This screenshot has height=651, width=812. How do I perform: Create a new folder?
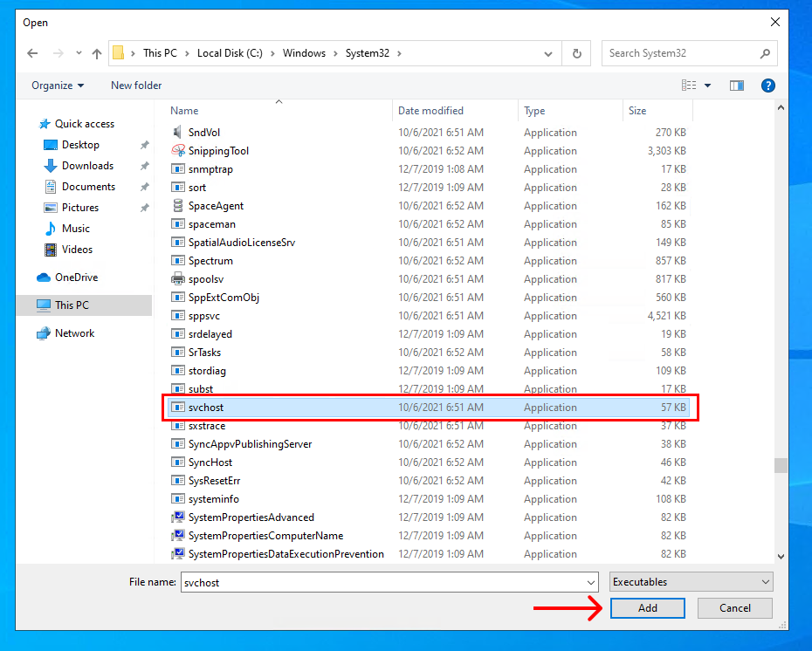(x=135, y=85)
